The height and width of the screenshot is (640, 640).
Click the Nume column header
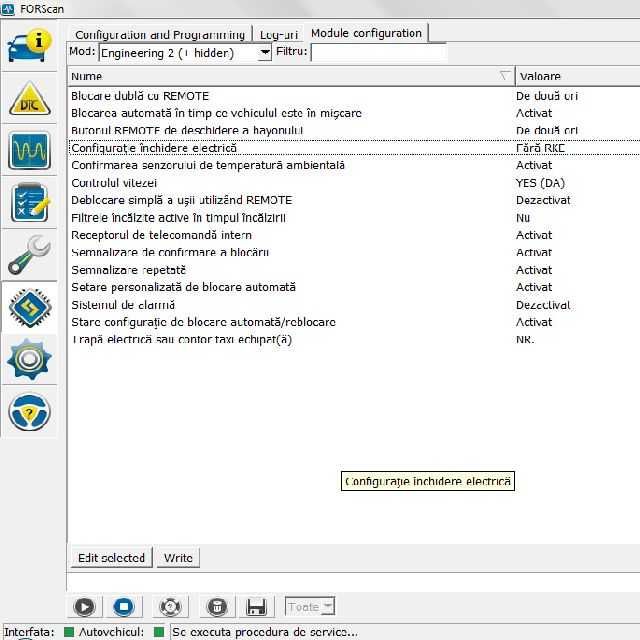tap(291, 76)
